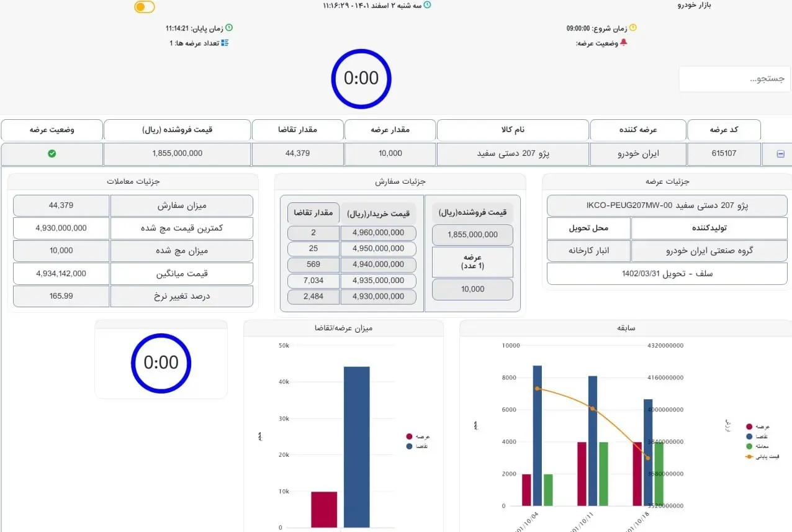Select the نام کالا column header
This screenshot has width=792, height=532.
(513, 130)
